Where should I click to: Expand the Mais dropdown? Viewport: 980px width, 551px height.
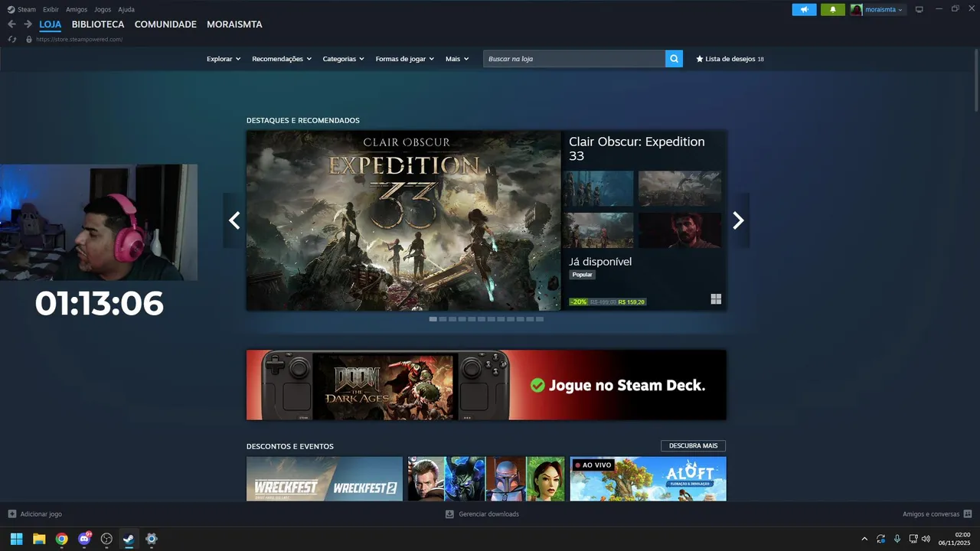[457, 59]
